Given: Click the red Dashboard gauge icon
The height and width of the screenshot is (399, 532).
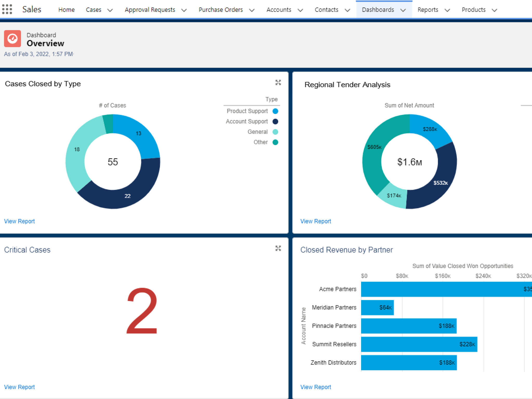Looking at the screenshot, I should 12,39.
